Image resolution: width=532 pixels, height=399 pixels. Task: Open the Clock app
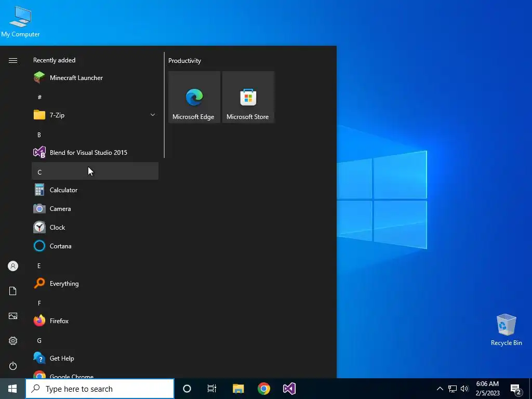pyautogui.click(x=95, y=228)
